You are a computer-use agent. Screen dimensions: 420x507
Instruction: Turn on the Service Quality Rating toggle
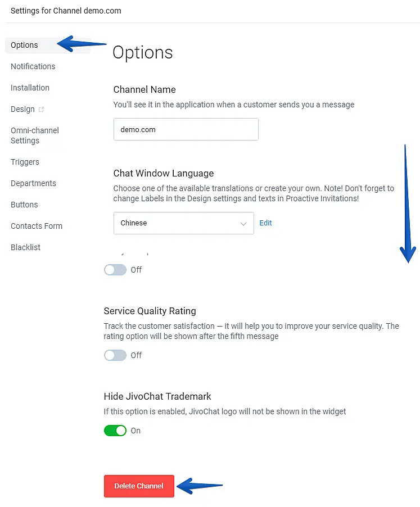tap(115, 355)
